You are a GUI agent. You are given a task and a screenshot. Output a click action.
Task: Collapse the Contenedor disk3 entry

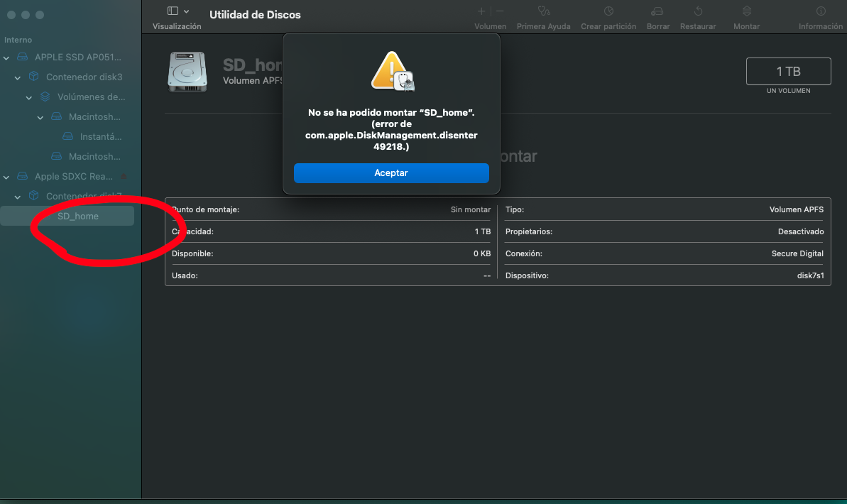click(18, 77)
